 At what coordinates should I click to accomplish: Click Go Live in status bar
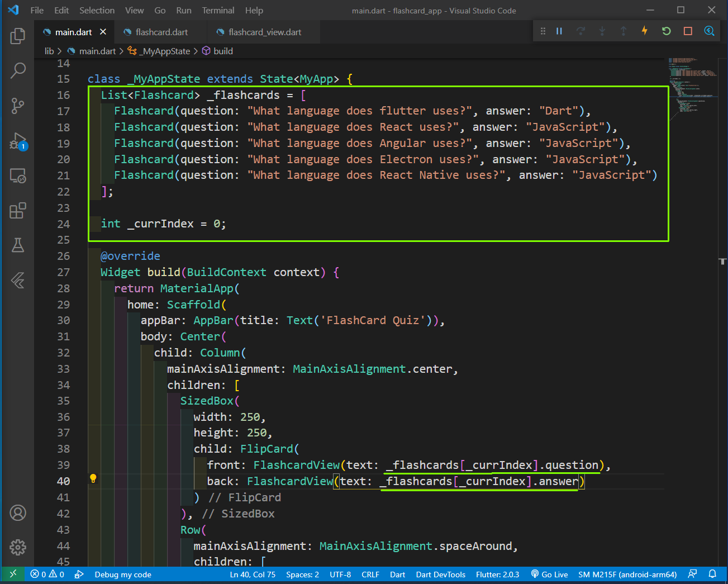(x=549, y=574)
